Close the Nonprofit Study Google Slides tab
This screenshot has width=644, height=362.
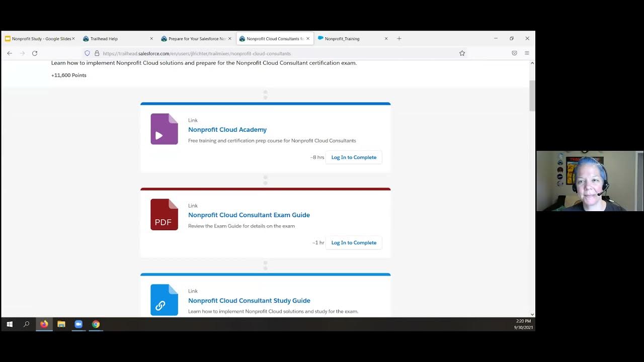(73, 39)
